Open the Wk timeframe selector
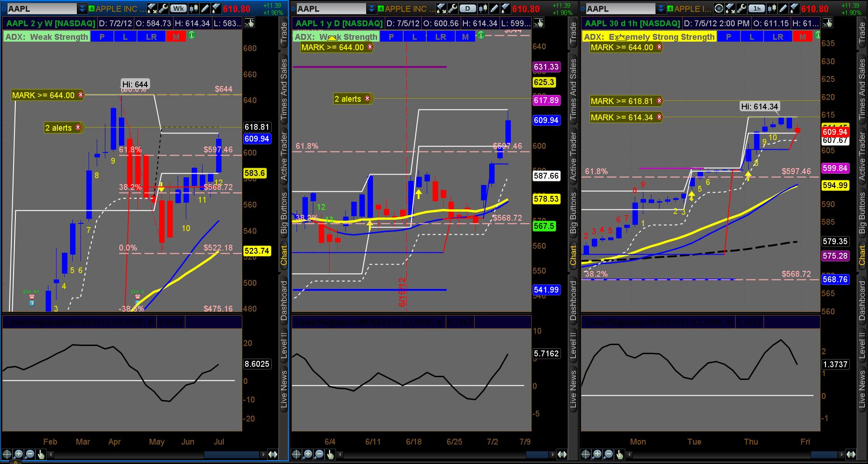 click(x=179, y=9)
